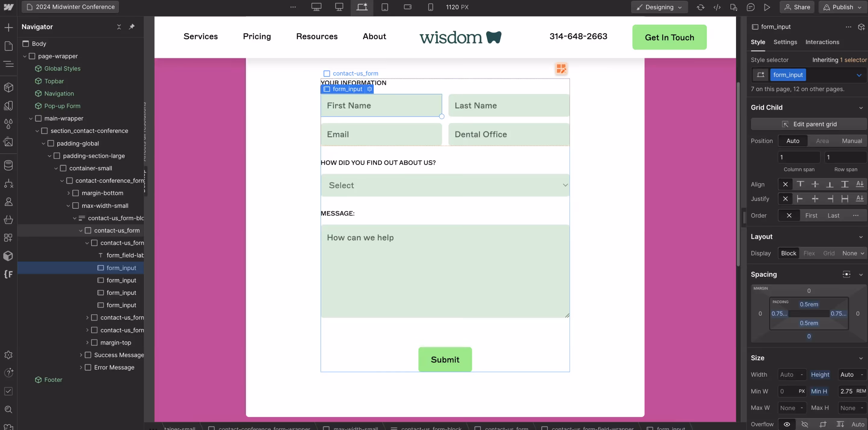Open the CMS database panel
The image size is (868, 430).
(8, 165)
